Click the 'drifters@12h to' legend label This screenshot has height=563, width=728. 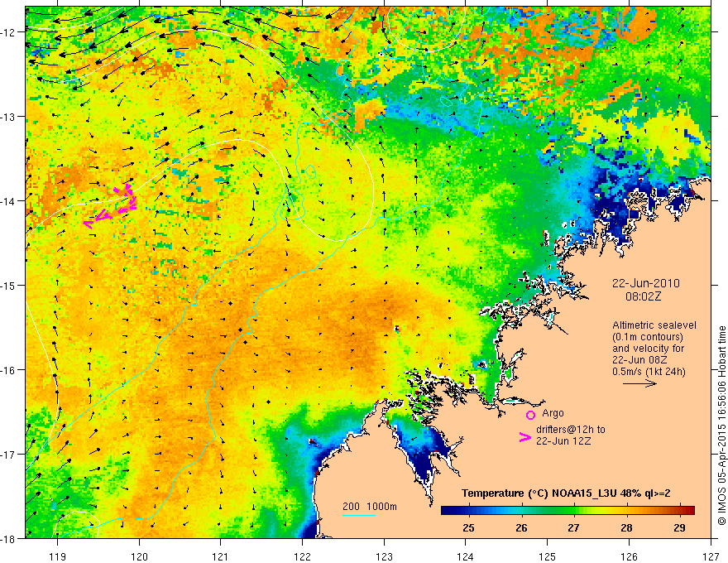click(x=571, y=430)
